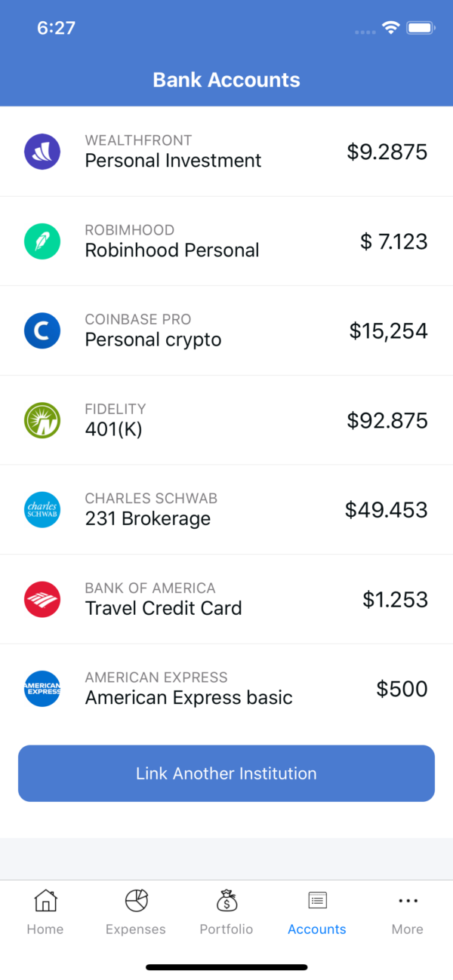The image size is (453, 980).
Task: Tap the Fidelity logo icon
Action: click(x=42, y=420)
